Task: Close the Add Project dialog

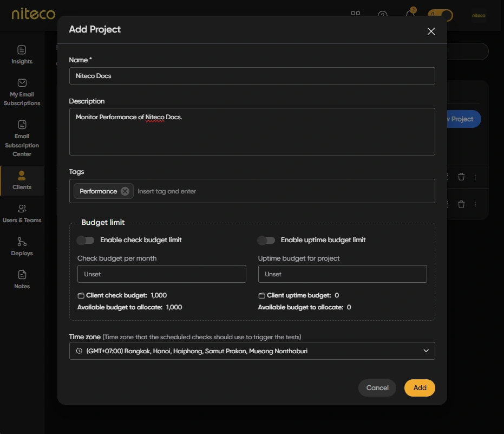Action: click(431, 31)
